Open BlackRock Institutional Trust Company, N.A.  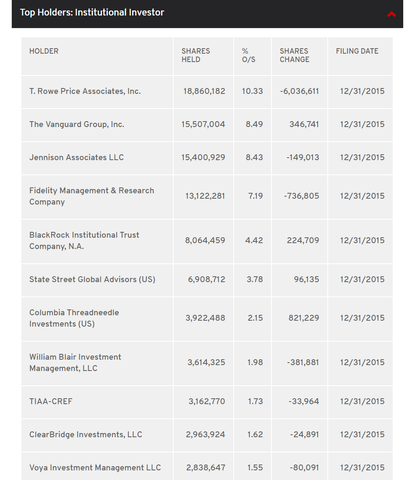tap(84, 240)
